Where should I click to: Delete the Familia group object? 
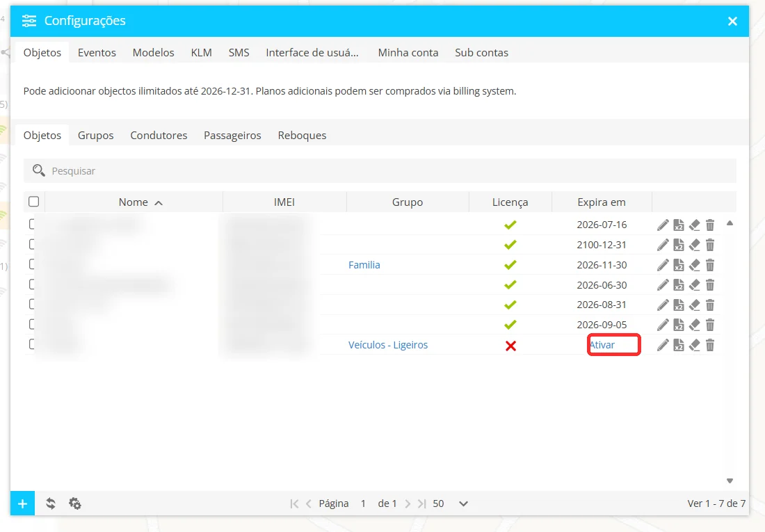710,265
